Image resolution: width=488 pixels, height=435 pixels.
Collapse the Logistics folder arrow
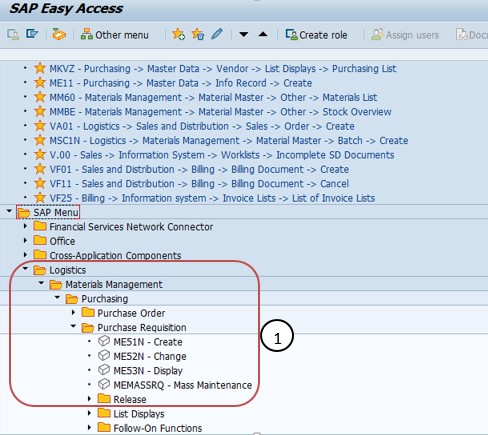[x=25, y=268]
